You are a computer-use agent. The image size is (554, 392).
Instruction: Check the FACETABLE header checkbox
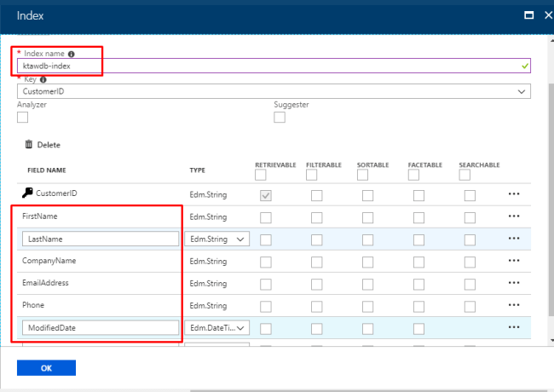413,175
